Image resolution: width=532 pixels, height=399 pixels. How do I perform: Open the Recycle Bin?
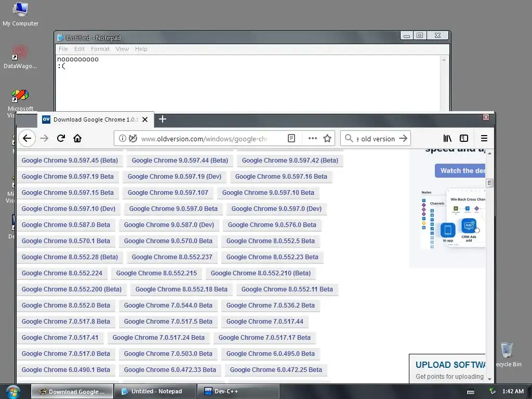[x=507, y=354]
